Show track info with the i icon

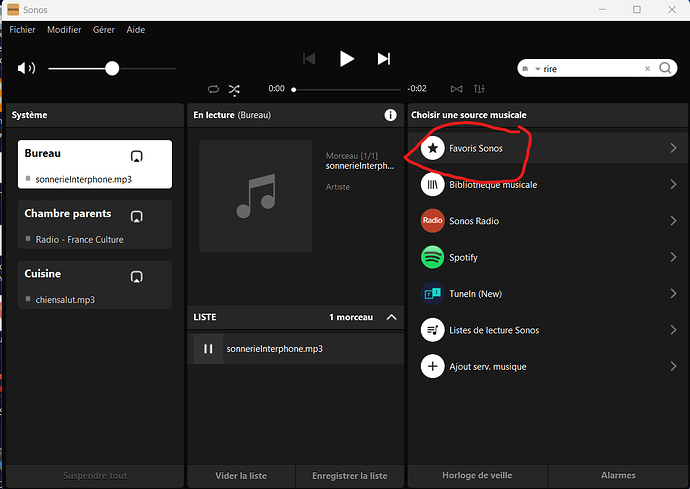click(390, 115)
